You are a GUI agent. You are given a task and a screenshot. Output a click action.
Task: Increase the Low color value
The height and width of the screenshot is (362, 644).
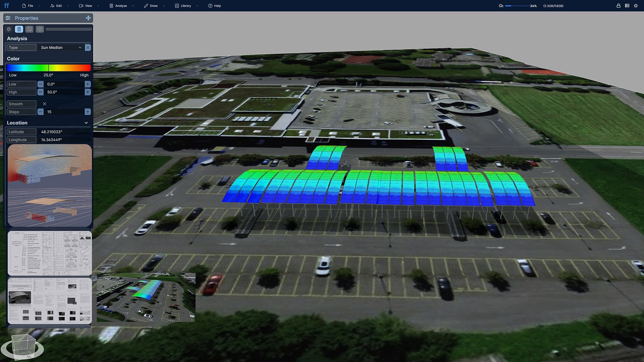tap(88, 84)
